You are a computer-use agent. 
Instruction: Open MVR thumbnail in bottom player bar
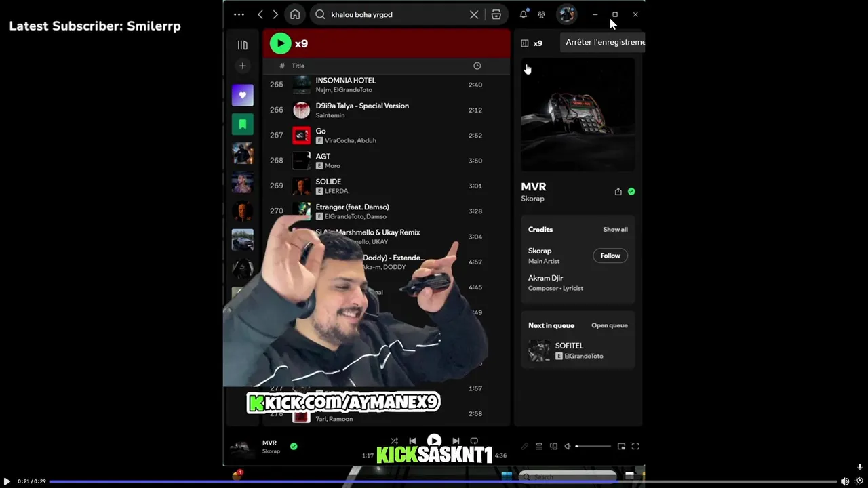(x=242, y=447)
